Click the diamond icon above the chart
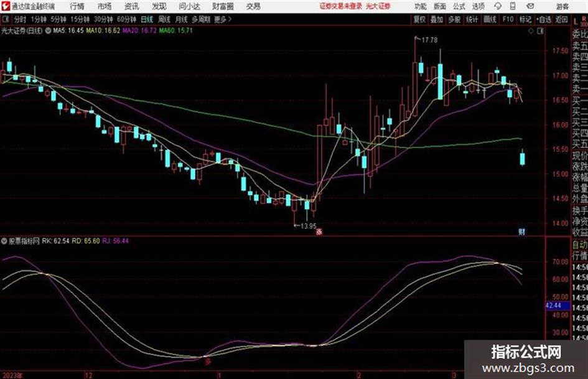588x379 pixels. [x=531, y=31]
